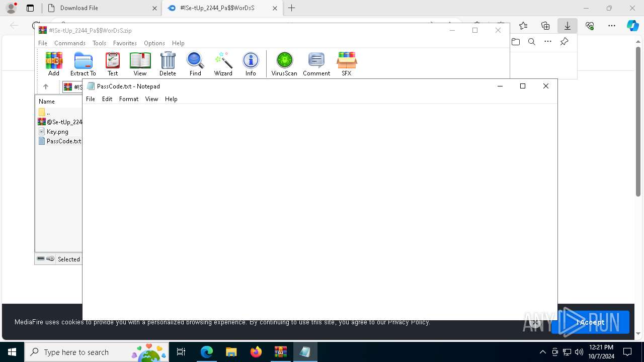Show hidden system tray icons
This screenshot has height=362, width=644.
[x=542, y=352]
